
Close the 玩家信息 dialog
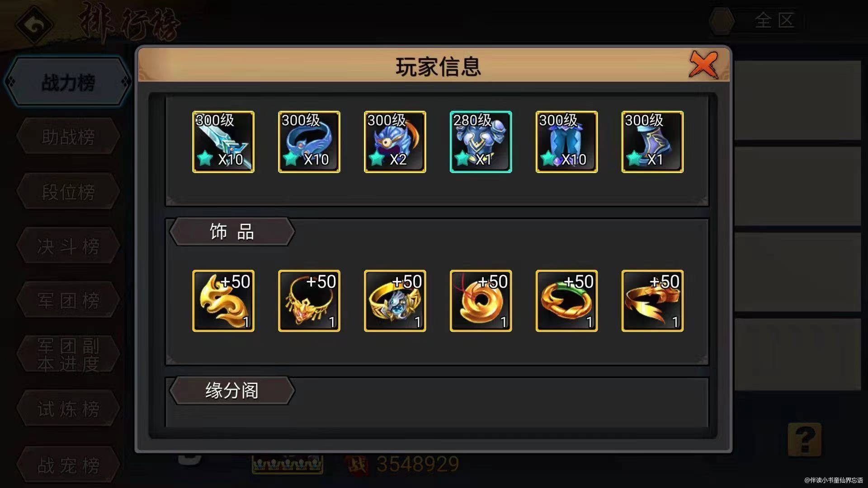coord(703,65)
